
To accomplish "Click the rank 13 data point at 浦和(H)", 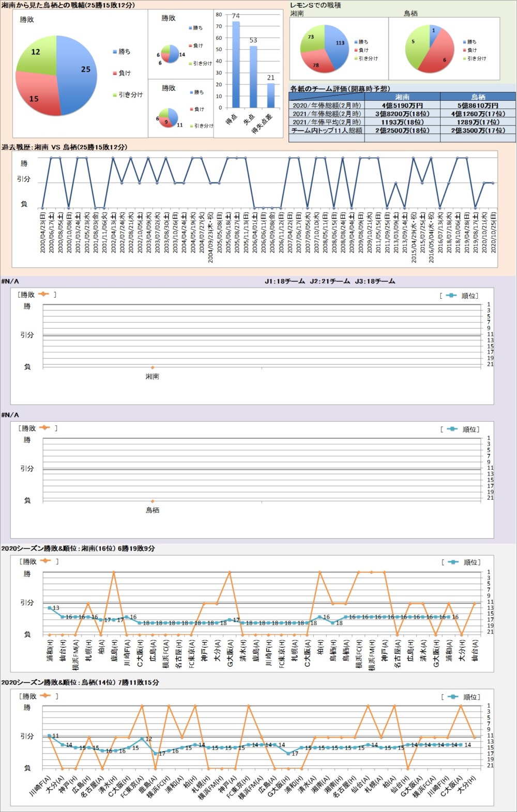I will (50, 608).
